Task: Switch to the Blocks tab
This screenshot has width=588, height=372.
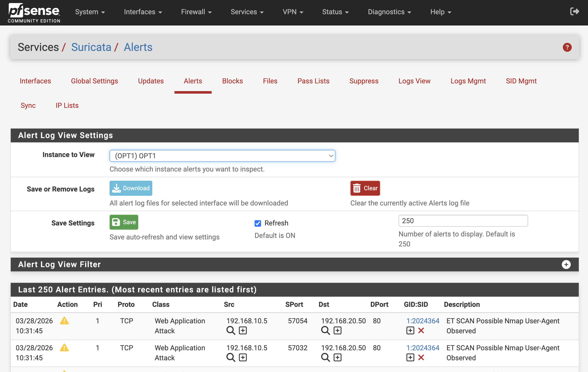Action: pos(232,81)
